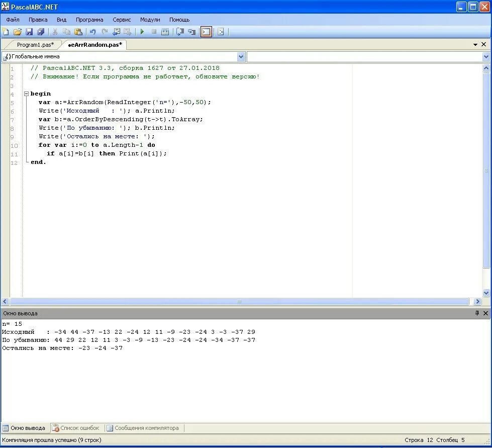Open the Программа menu
The width and height of the screenshot is (492, 448).
click(x=89, y=20)
